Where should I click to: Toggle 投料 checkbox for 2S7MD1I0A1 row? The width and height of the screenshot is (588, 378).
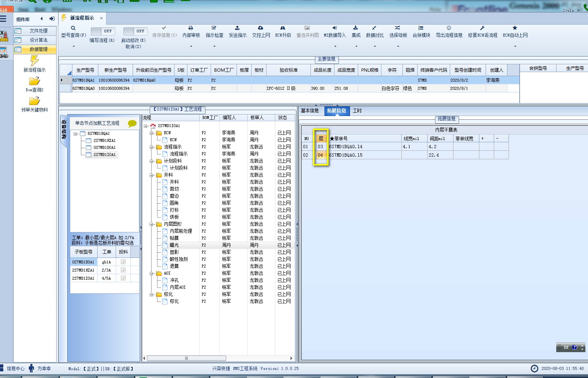tap(123, 278)
